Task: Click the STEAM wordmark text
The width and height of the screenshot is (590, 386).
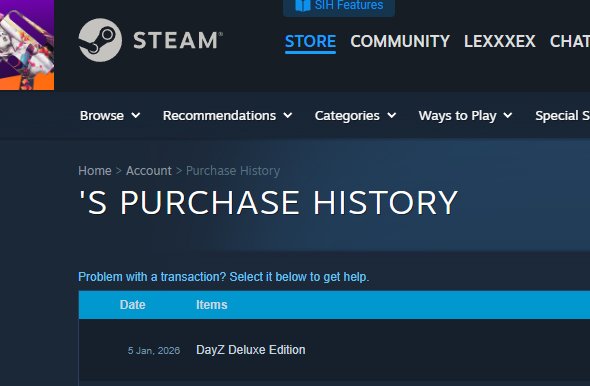Action: pos(178,40)
